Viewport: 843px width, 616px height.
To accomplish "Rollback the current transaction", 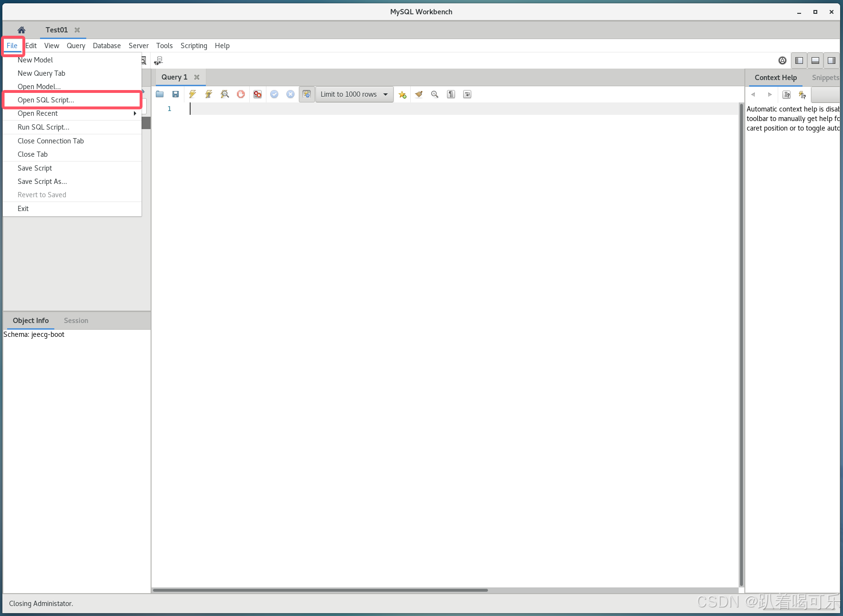I will (291, 94).
